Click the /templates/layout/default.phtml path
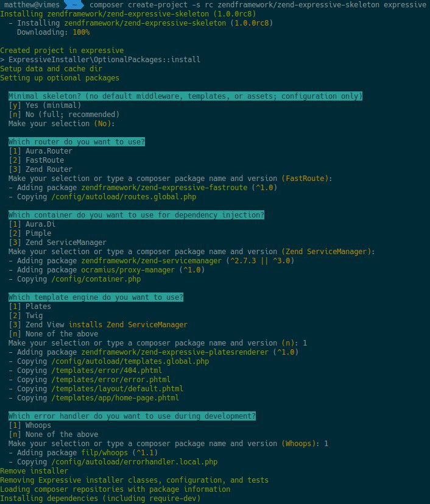430x504 pixels. [x=117, y=389]
